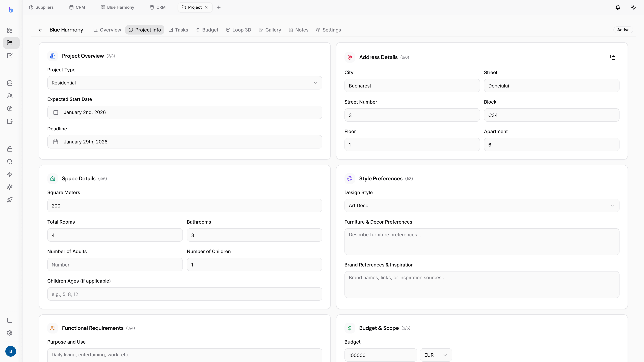Toggle sidebar panel layout icon

[10, 320]
